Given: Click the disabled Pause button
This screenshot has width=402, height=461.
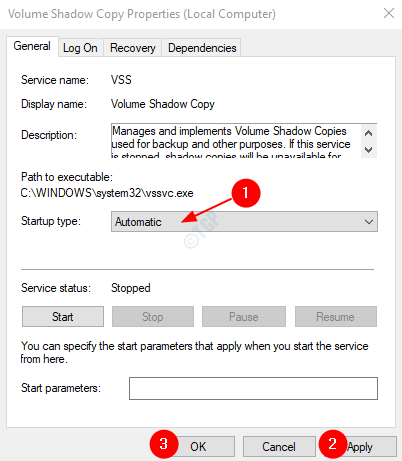Looking at the screenshot, I should click(244, 317).
